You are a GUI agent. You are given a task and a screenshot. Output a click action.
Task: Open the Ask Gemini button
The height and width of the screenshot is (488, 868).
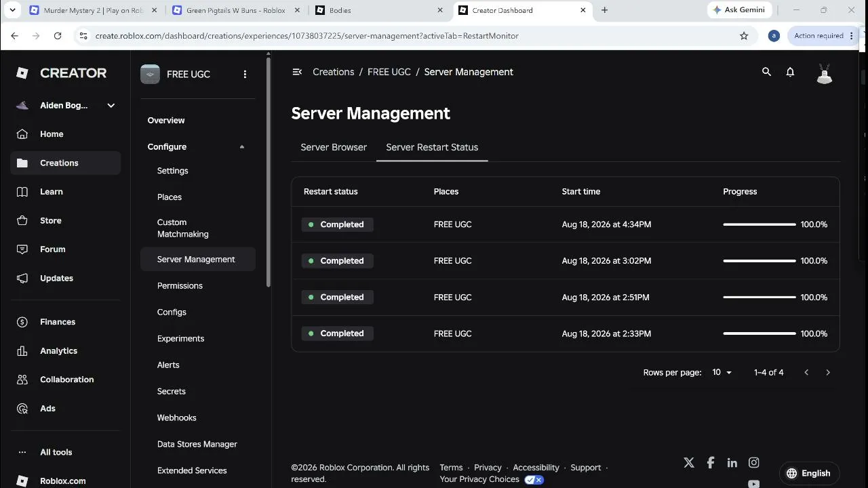tap(738, 10)
